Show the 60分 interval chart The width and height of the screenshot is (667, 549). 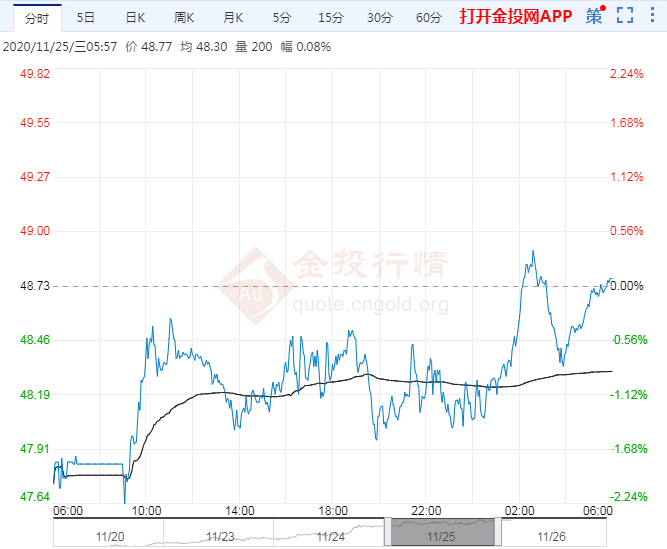[429, 17]
